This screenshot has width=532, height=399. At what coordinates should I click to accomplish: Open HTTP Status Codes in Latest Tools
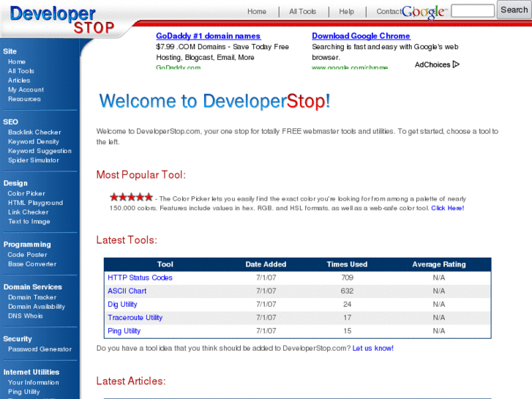click(140, 277)
